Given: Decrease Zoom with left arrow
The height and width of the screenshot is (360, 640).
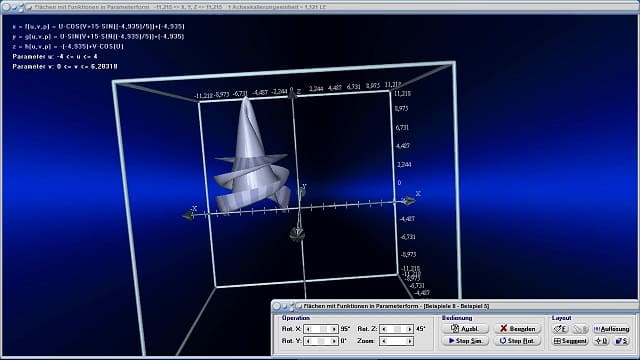Looking at the screenshot, I should point(384,341).
